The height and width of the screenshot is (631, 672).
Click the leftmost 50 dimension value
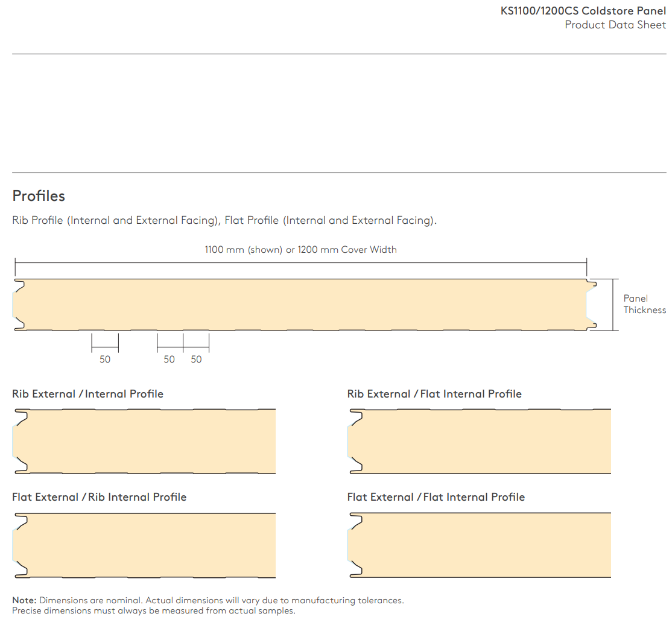(x=105, y=360)
